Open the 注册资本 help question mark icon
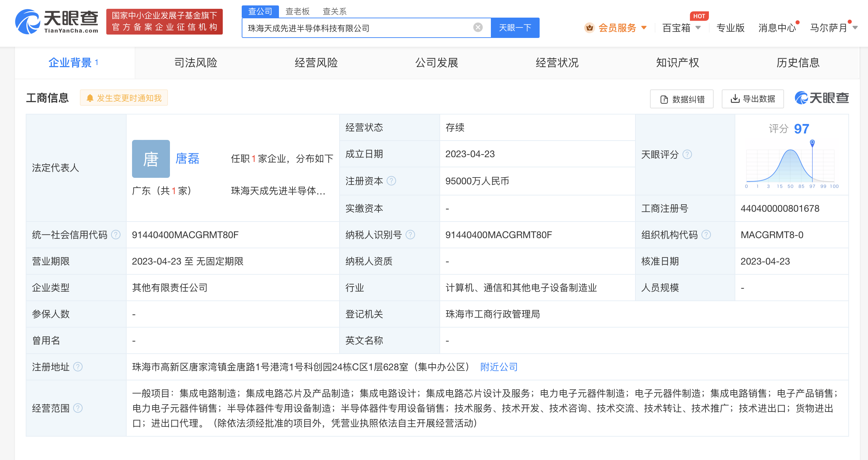 tap(391, 181)
